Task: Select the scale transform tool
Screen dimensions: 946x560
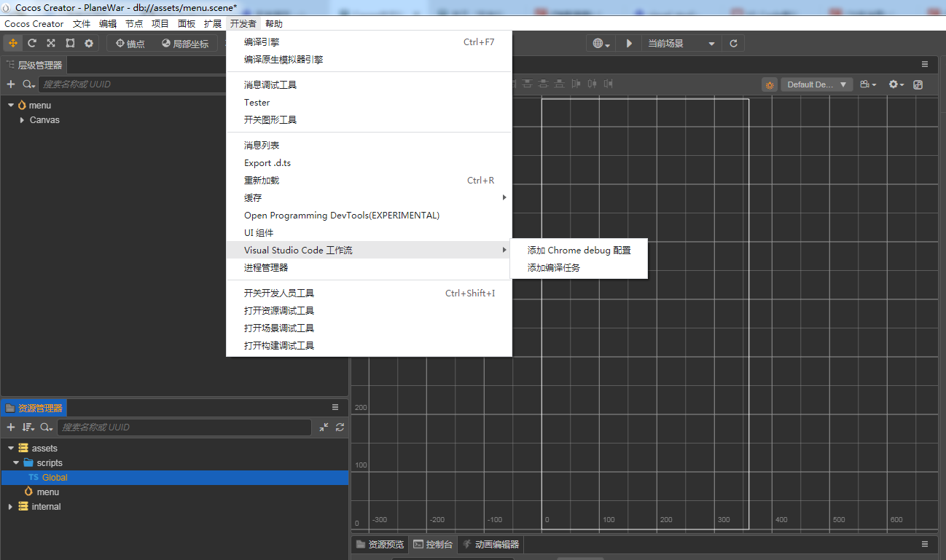Action: click(51, 44)
